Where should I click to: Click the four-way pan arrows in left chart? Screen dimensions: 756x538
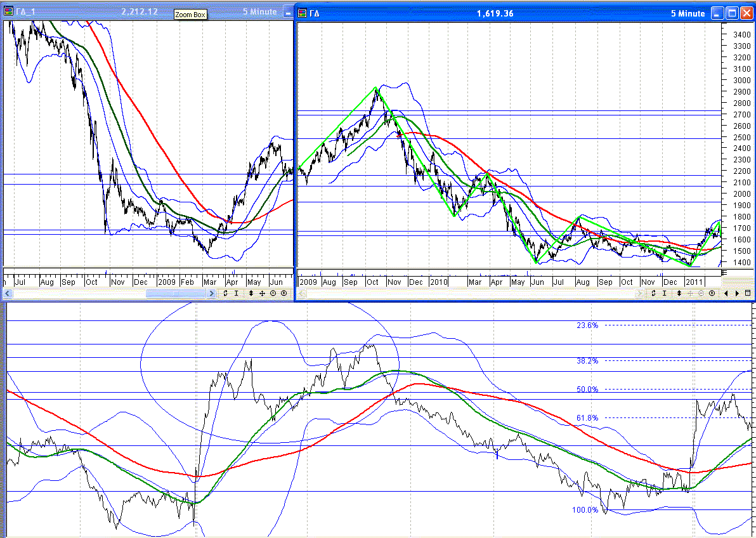(262, 294)
